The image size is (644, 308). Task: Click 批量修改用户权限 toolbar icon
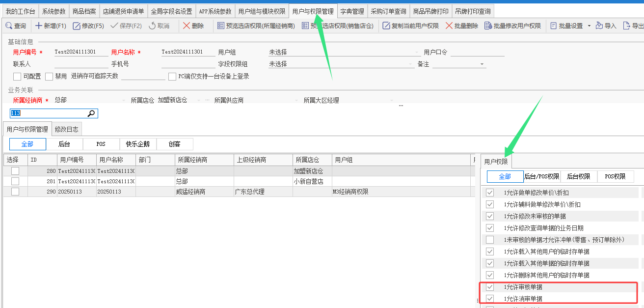pyautogui.click(x=488, y=26)
